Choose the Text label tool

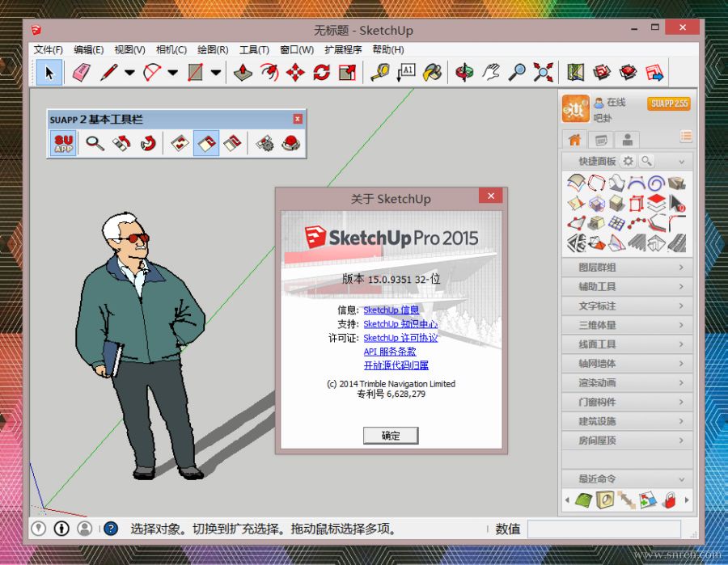click(406, 73)
